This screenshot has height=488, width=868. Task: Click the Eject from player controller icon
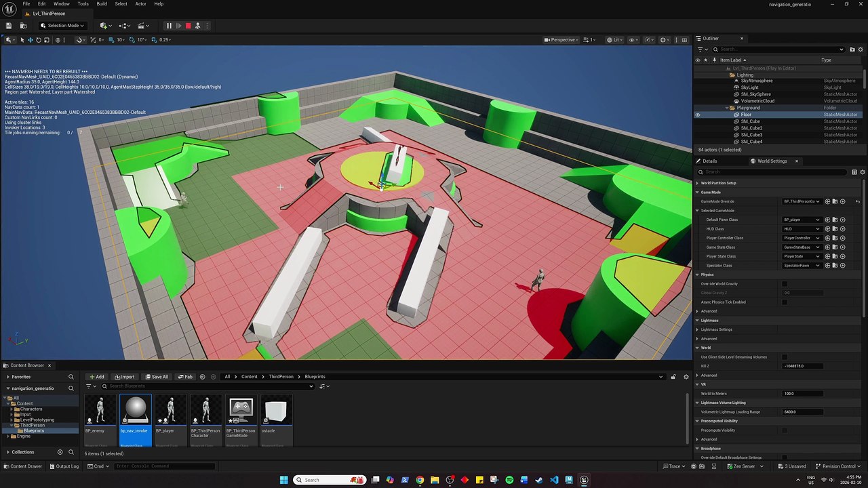pyautogui.click(x=198, y=26)
